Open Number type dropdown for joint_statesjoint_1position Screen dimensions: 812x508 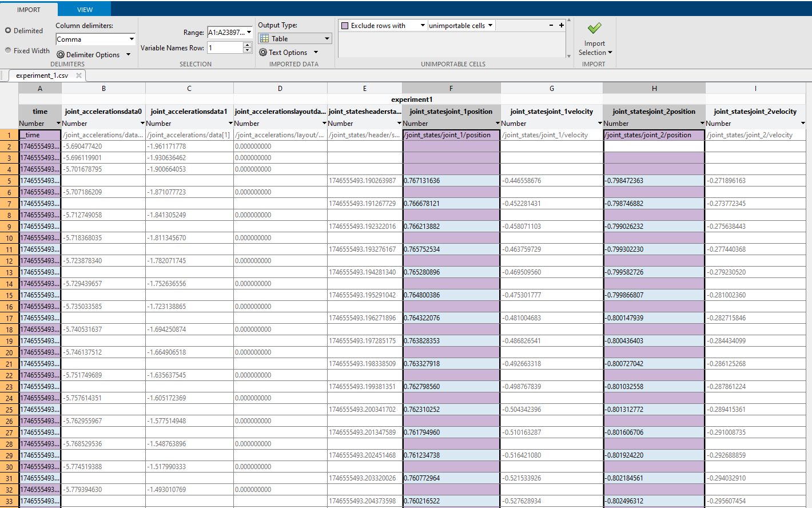(497, 124)
